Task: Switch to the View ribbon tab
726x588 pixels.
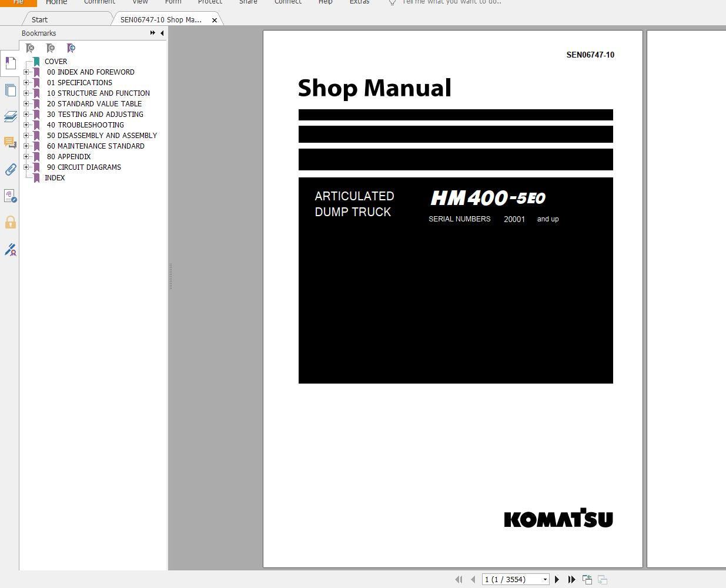Action: point(140,2)
